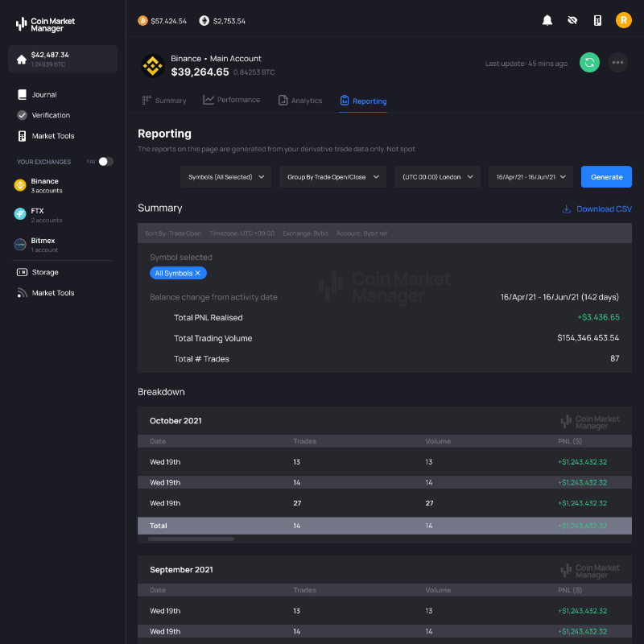The image size is (644, 644).
Task: Open Verification in the sidebar
Action: [x=43, y=115]
